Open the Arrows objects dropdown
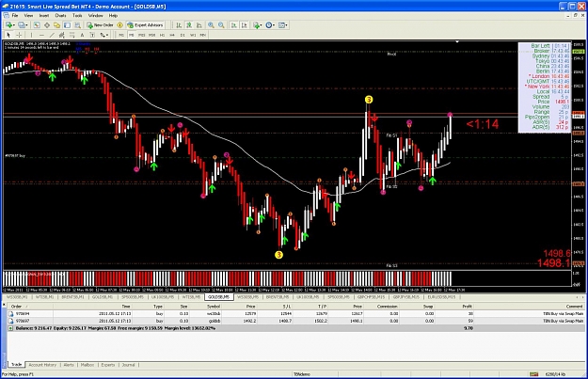This screenshot has width=588, height=379. [103, 35]
